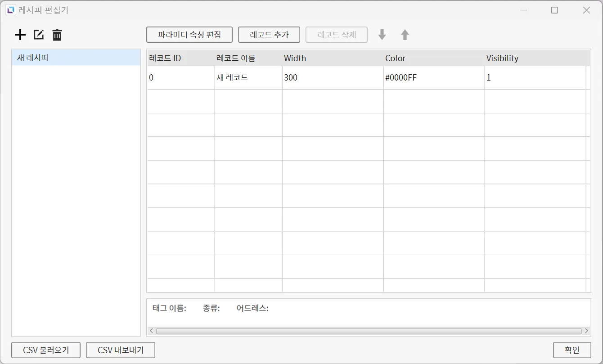Click the Visibility cell value 1
Viewport: 603px width, 364px height.
pos(535,78)
